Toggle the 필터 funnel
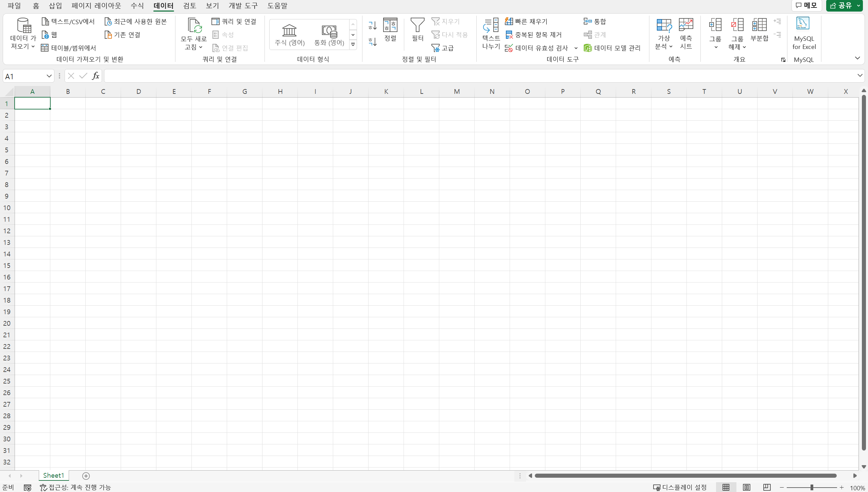This screenshot has width=868, height=492. [418, 30]
